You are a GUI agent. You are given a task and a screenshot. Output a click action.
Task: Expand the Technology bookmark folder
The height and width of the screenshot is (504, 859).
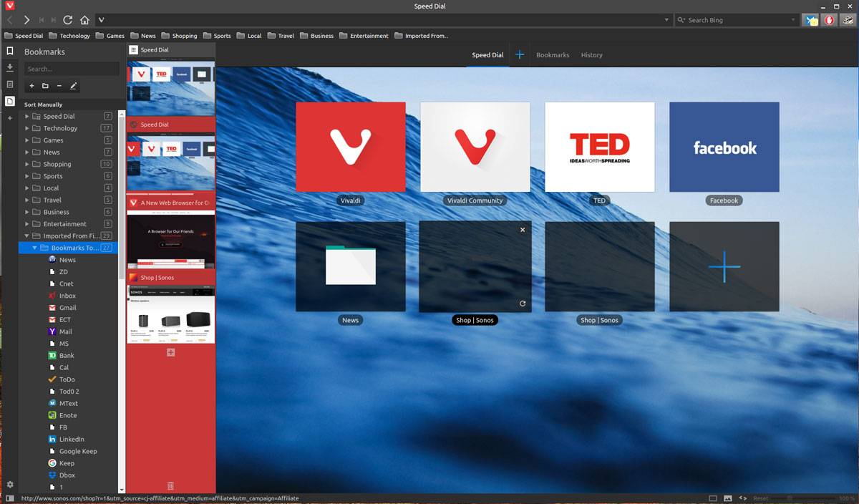27,128
